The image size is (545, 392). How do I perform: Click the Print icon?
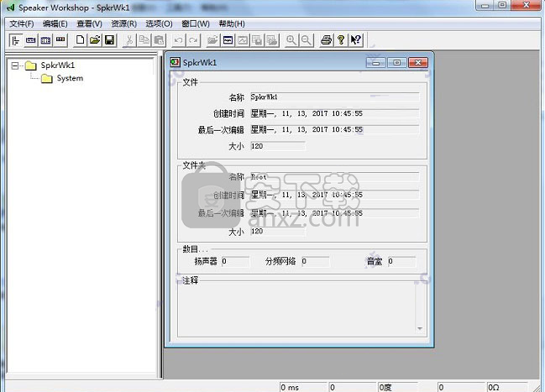(x=326, y=40)
